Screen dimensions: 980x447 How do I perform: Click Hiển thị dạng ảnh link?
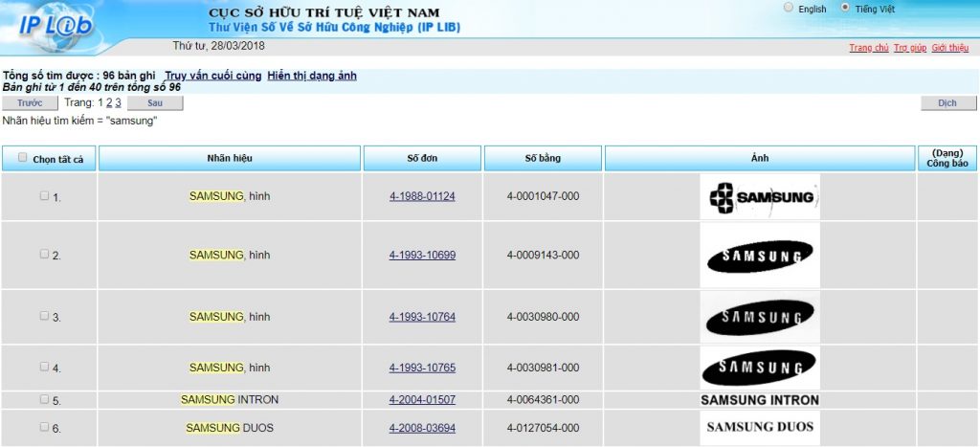(312, 76)
